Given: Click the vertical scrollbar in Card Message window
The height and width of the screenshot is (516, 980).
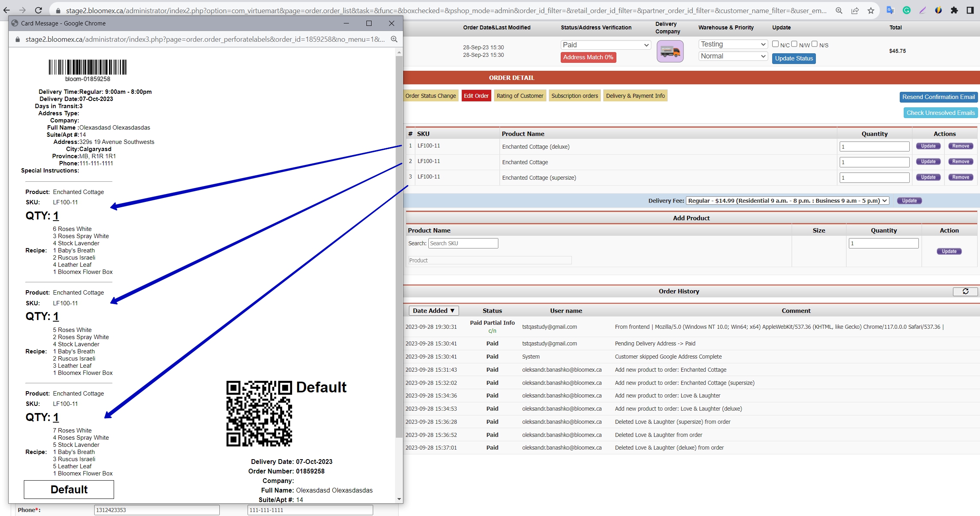Looking at the screenshot, I should point(399,246).
